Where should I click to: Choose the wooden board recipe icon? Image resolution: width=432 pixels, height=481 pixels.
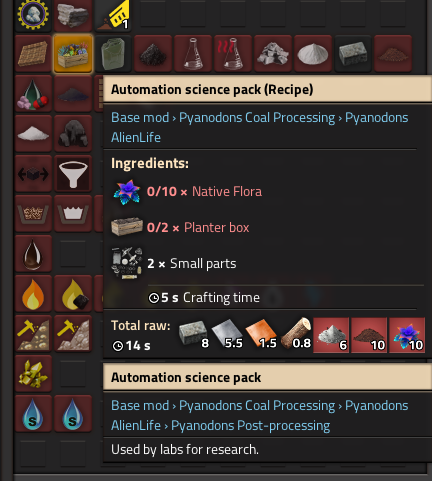33,54
